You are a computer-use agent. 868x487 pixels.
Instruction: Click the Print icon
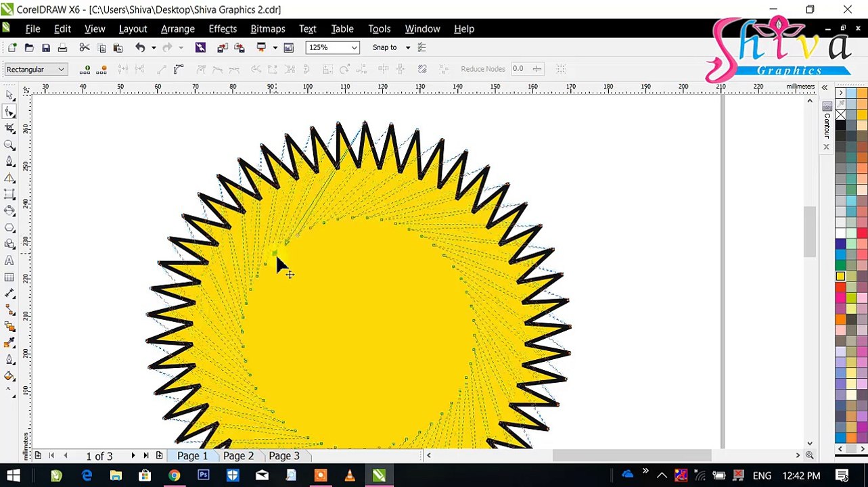(x=62, y=47)
